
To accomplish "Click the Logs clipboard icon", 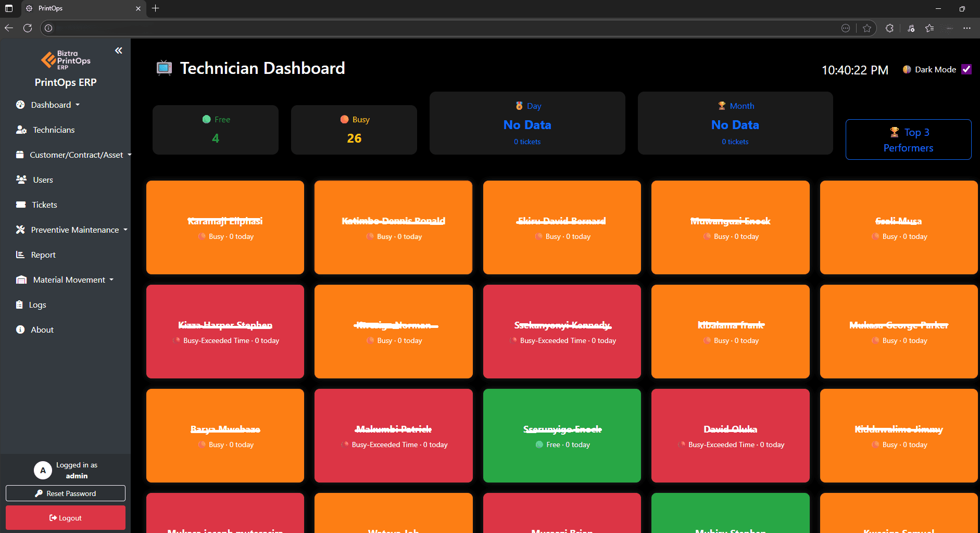I will coord(19,304).
